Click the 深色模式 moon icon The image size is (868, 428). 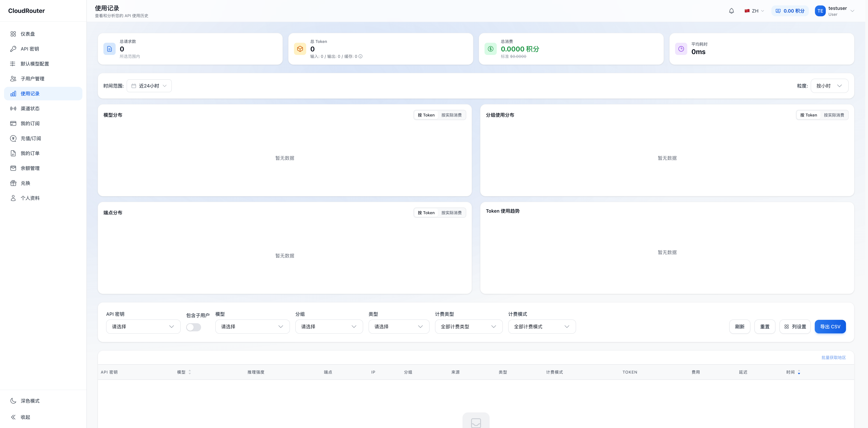tap(13, 401)
